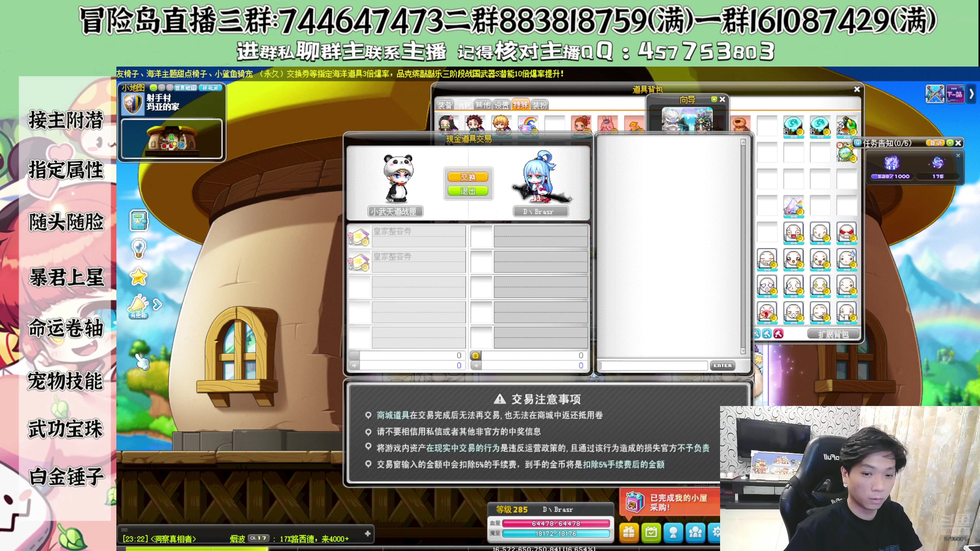980x551 pixels.
Task: Click the gold meso coin button in trade
Action: tap(475, 355)
